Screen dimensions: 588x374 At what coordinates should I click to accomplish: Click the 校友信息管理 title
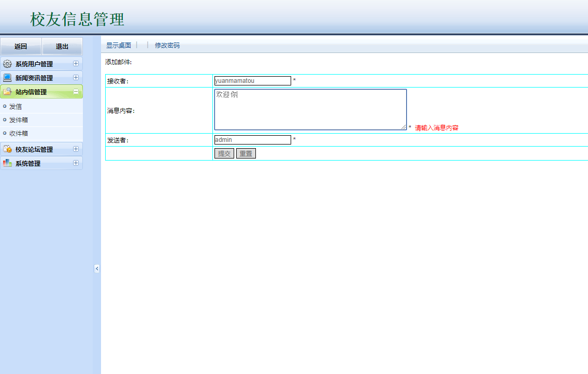point(77,20)
